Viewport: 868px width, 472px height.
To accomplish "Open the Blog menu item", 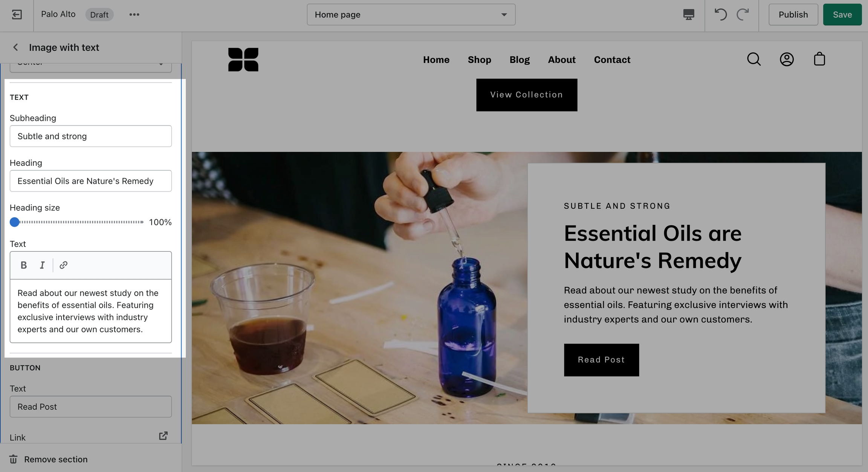I will pos(520,60).
